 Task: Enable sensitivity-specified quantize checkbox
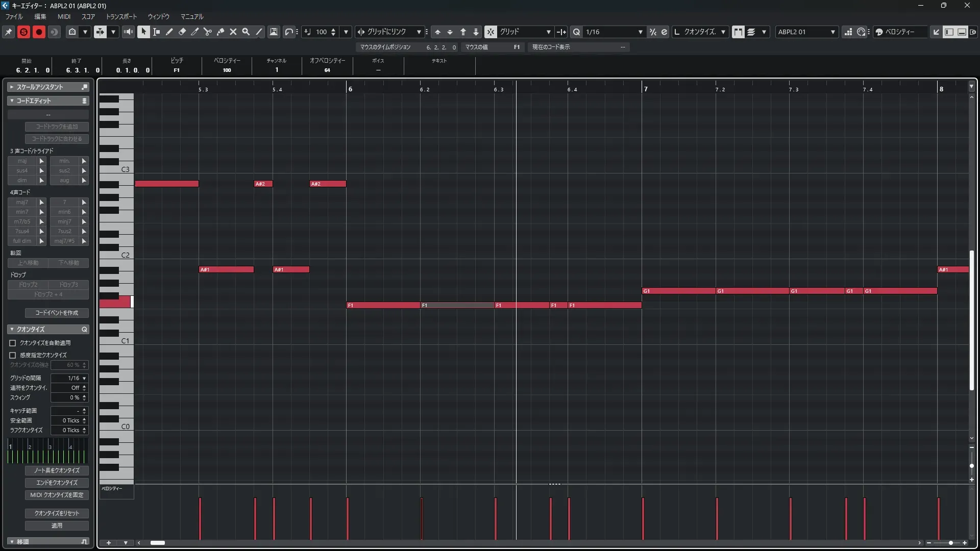click(x=13, y=355)
